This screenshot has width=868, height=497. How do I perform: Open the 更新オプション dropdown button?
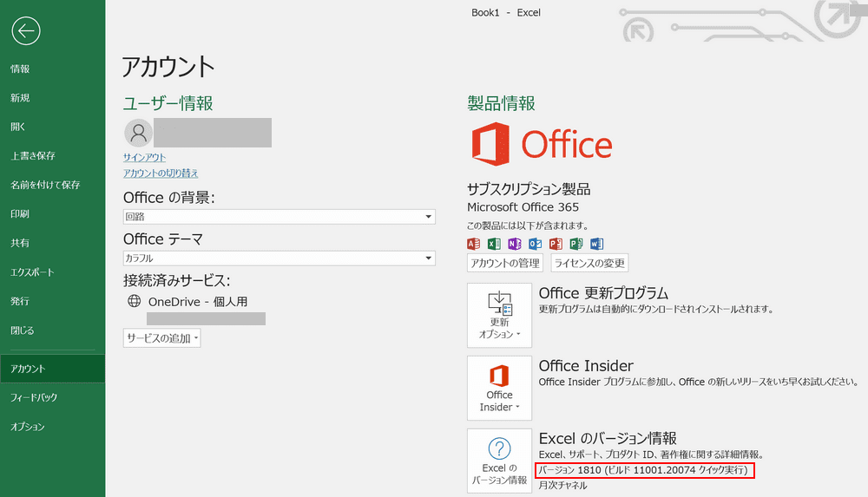click(499, 315)
